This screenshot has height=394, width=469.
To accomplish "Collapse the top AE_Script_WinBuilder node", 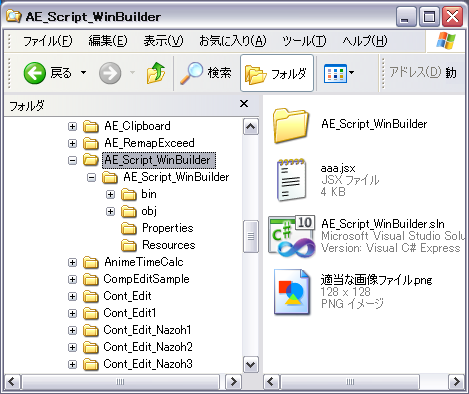I will (x=72, y=160).
